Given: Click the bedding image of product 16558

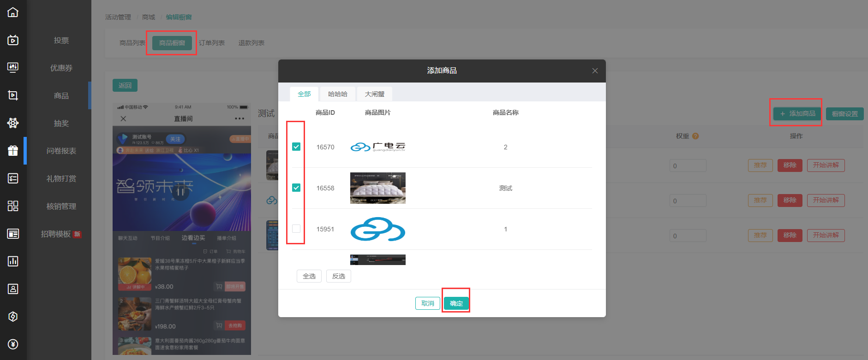Looking at the screenshot, I should 378,188.
